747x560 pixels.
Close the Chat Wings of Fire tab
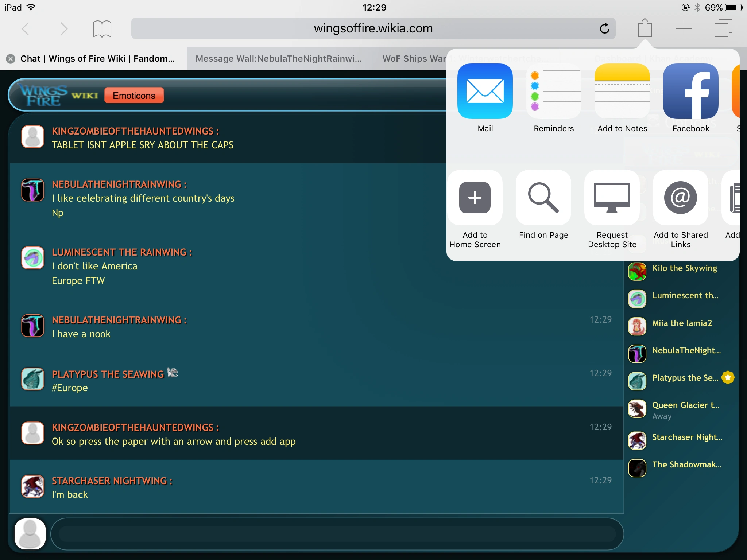tap(11, 59)
